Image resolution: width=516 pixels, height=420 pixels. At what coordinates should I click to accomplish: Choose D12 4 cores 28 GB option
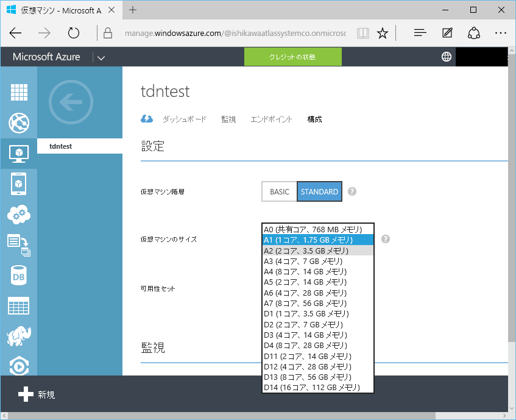point(318,367)
